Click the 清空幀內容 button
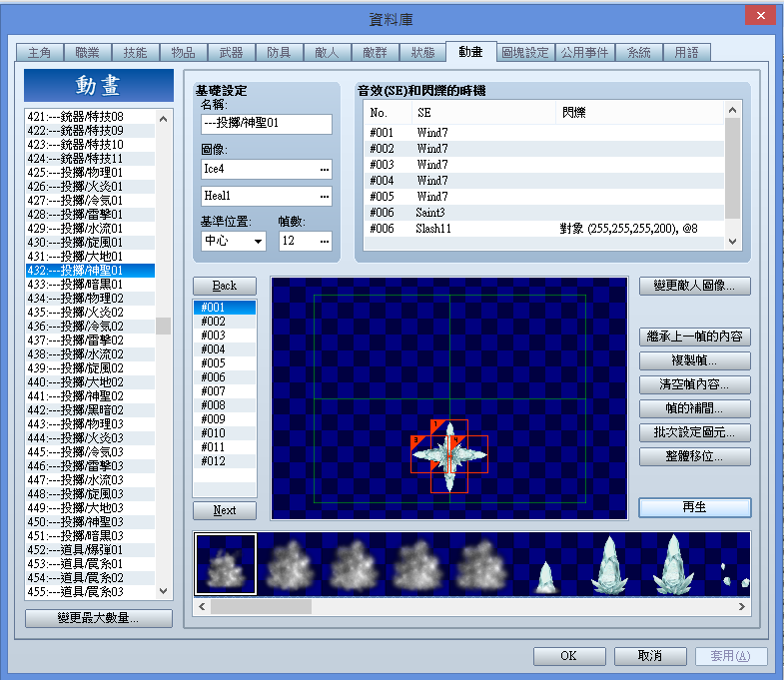The width and height of the screenshot is (784, 680). tap(694, 384)
